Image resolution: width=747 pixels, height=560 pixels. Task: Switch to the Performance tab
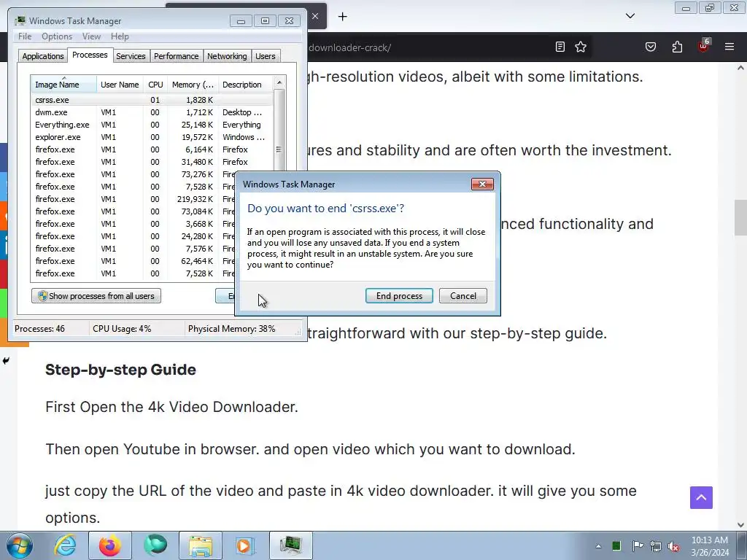(x=177, y=56)
